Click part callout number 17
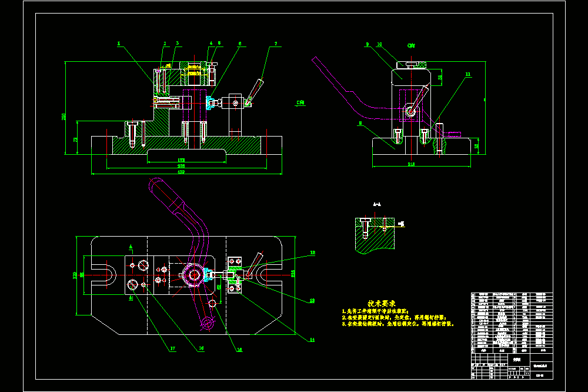 (x=173, y=349)
